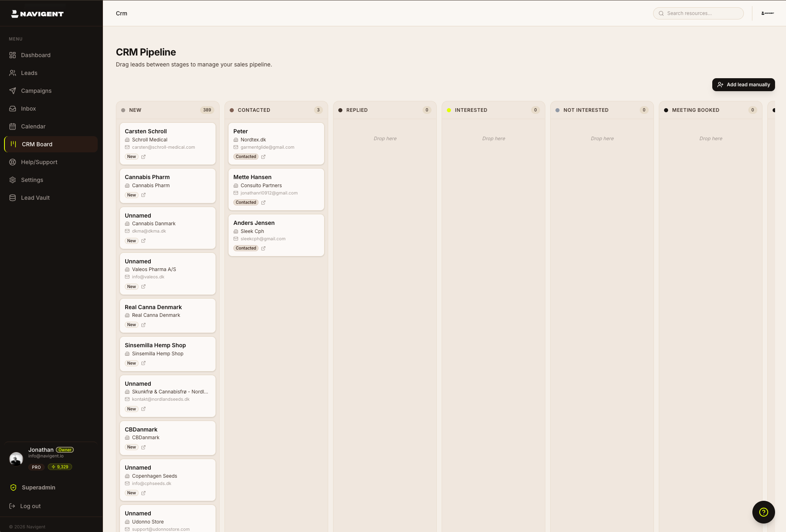The width and height of the screenshot is (786, 532).
Task: Click the account avatar icon top right
Action: [767, 13]
